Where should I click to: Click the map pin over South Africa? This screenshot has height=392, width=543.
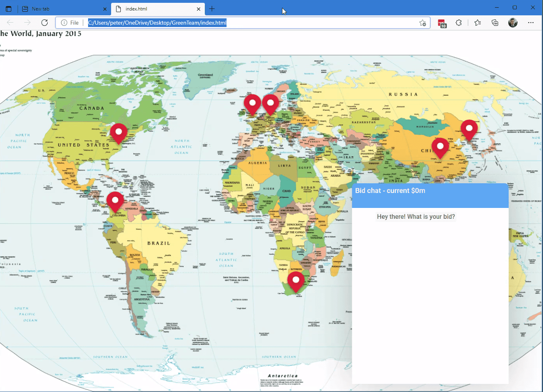click(296, 282)
